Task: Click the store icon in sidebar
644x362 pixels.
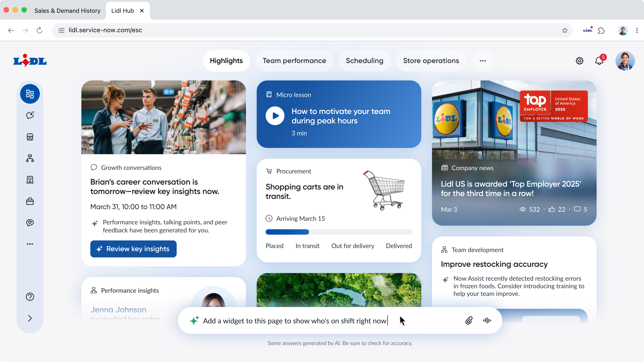Action: coord(30,137)
